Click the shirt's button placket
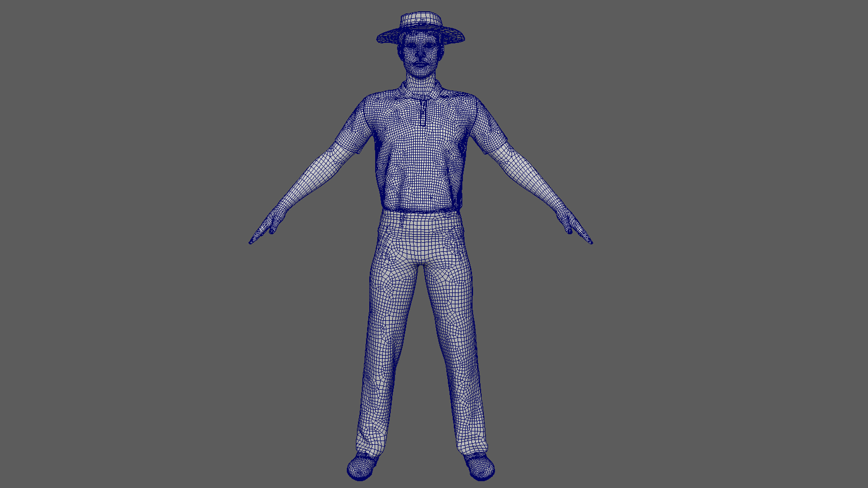 pos(423,112)
